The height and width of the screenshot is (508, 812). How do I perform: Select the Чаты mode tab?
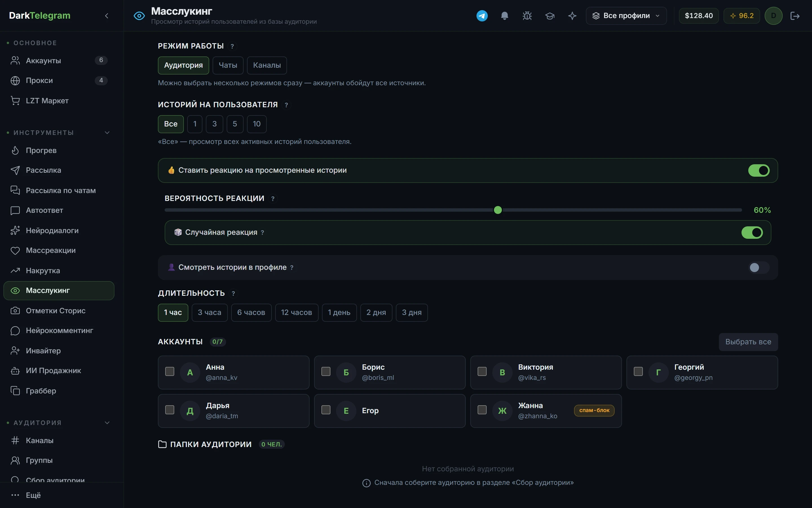coord(228,65)
